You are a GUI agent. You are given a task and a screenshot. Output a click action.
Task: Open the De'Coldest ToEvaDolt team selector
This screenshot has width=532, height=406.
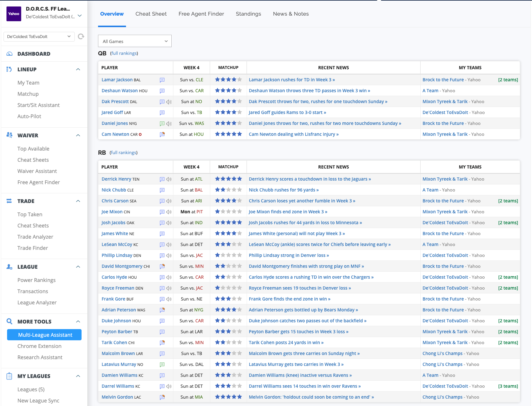tap(39, 37)
